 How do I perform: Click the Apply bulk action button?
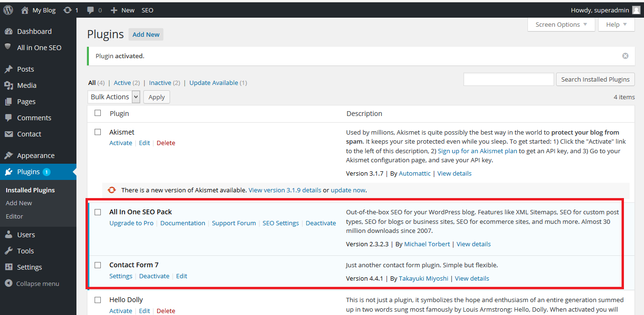[157, 97]
